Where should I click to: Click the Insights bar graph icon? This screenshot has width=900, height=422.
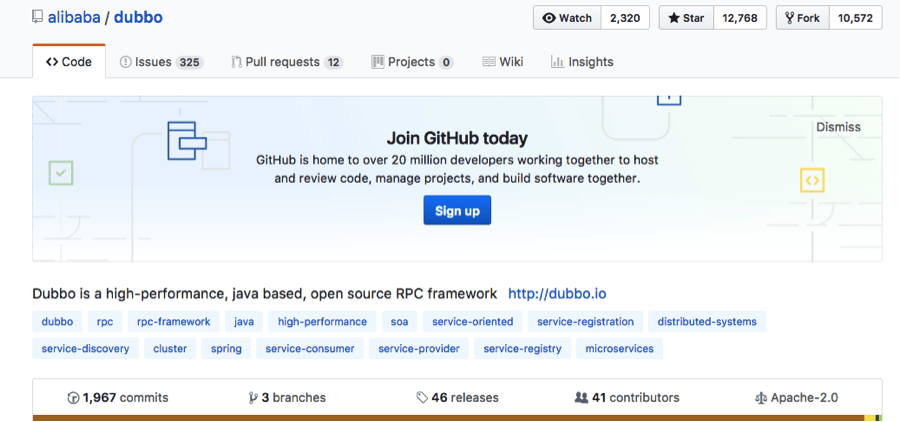[557, 62]
